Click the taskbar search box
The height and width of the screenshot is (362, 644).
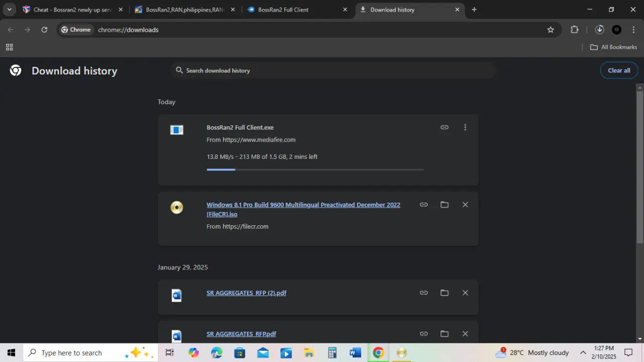pos(91,352)
